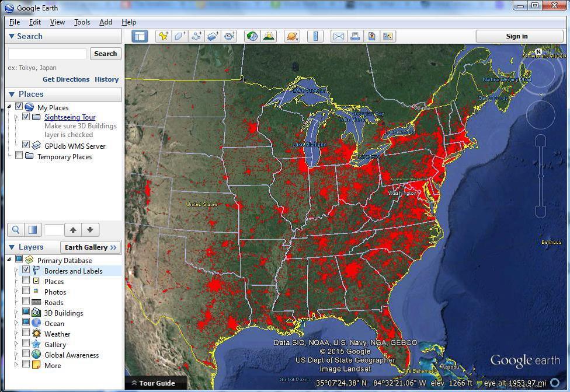Open the search History link

pos(106,79)
